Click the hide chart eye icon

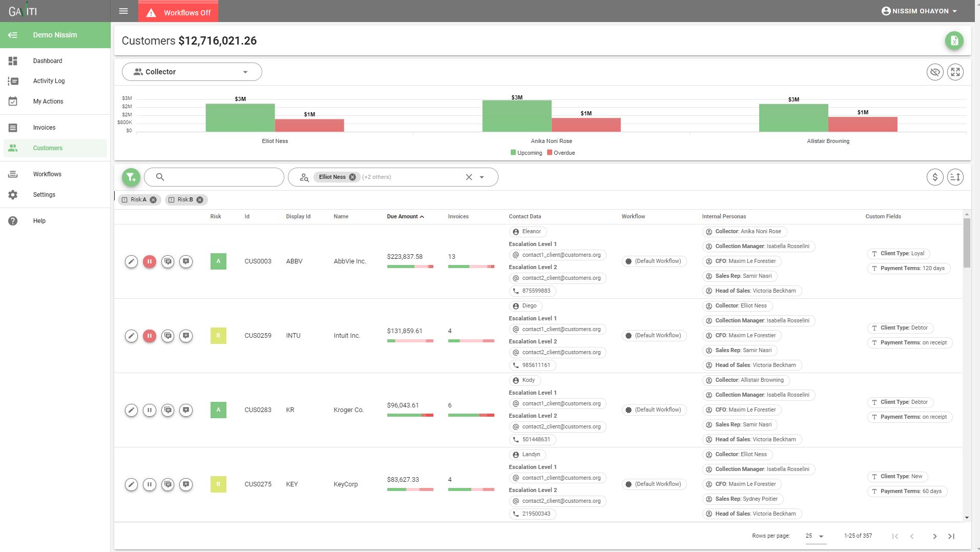(935, 72)
